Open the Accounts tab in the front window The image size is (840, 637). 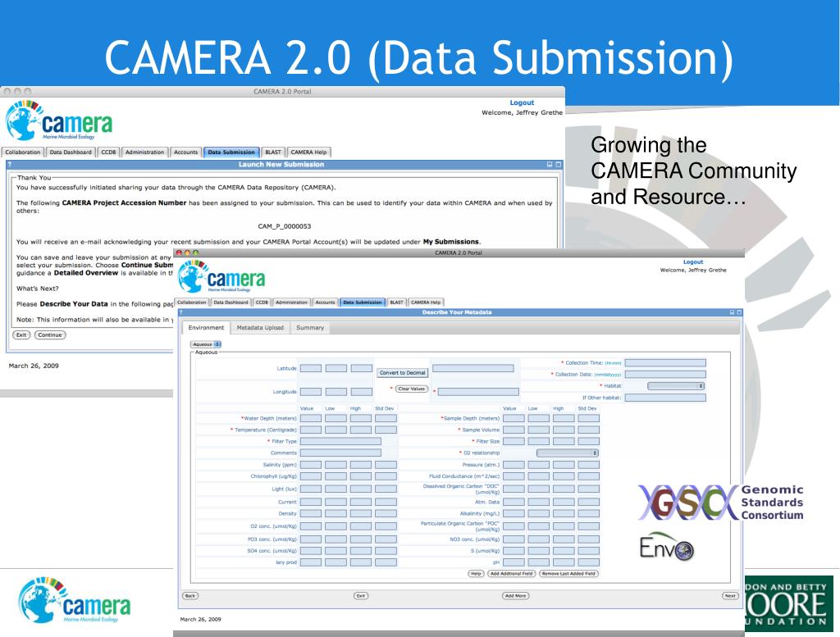point(325,303)
